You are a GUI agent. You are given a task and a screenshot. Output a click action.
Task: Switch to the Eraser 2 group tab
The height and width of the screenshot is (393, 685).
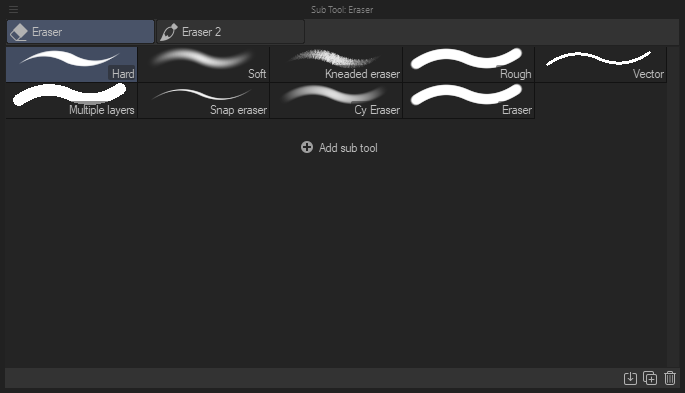tap(230, 32)
